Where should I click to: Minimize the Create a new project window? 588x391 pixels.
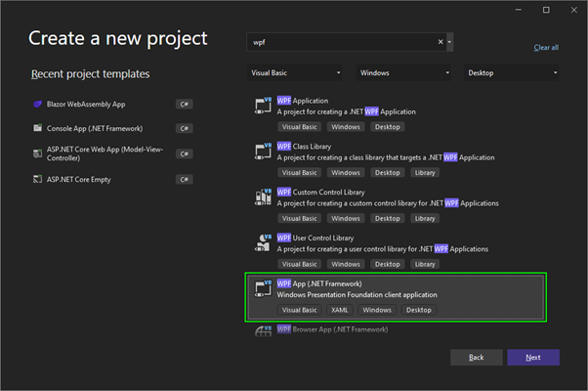[x=519, y=10]
